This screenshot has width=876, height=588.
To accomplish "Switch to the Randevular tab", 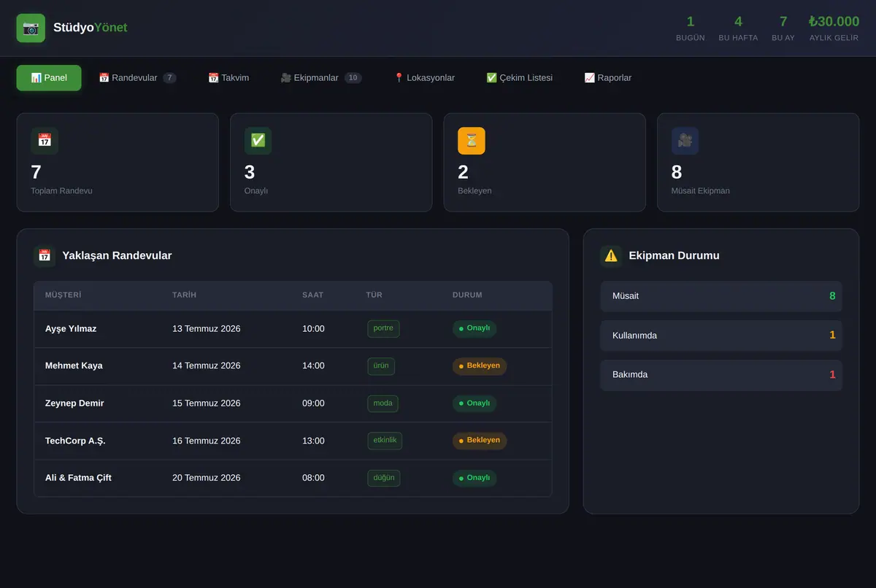I will click(x=137, y=78).
